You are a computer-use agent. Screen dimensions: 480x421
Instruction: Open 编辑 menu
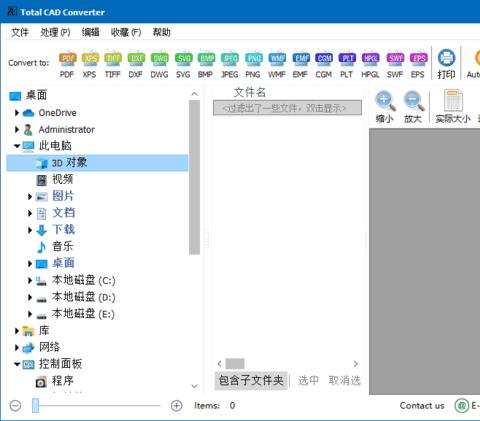[x=91, y=32]
